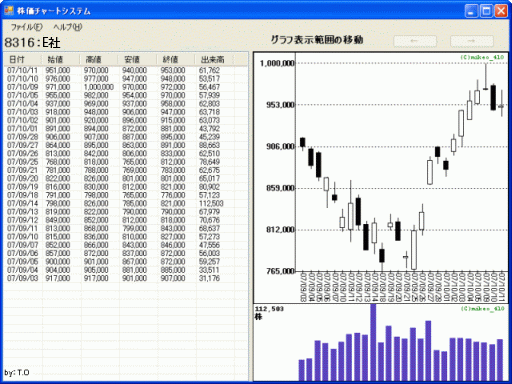Image resolution: width=512 pixels, height=384 pixels.
Task: Click the 1,000,000 price axis label
Action: pos(277,63)
